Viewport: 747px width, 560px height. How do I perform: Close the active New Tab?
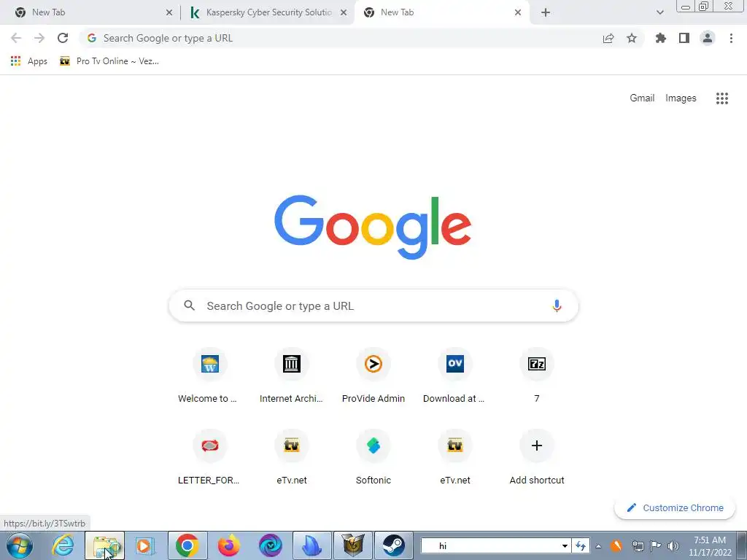(x=518, y=13)
